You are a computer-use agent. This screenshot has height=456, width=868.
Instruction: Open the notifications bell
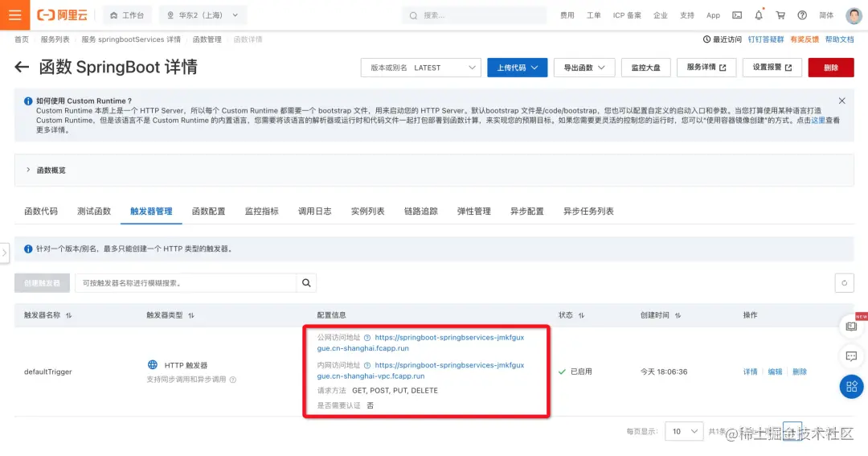(x=759, y=15)
